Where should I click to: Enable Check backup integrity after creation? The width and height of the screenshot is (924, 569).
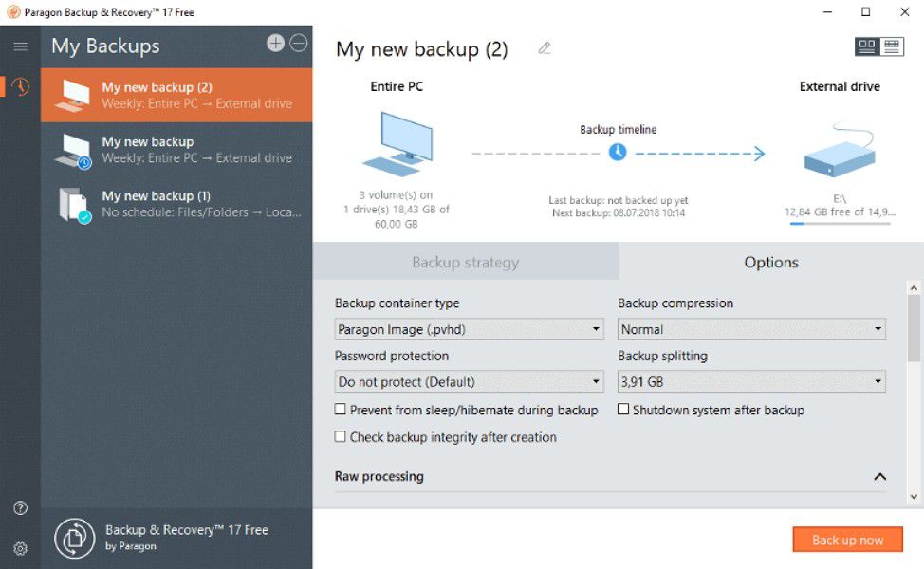point(340,436)
